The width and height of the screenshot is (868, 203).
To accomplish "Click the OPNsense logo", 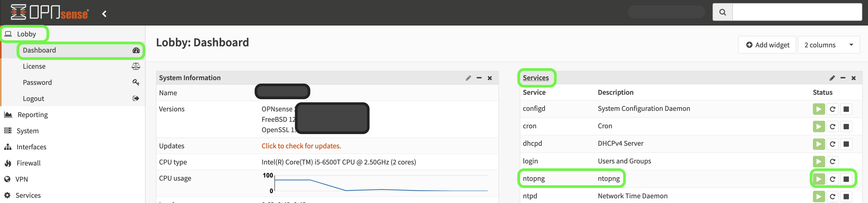I will point(50,12).
